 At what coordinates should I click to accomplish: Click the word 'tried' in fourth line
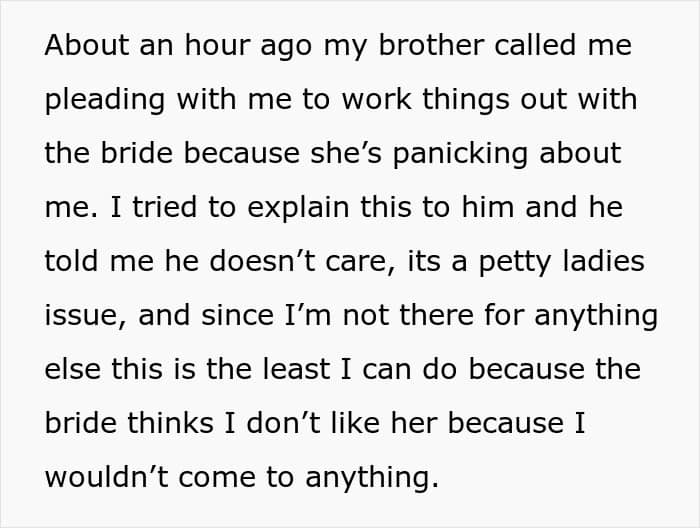164,207
